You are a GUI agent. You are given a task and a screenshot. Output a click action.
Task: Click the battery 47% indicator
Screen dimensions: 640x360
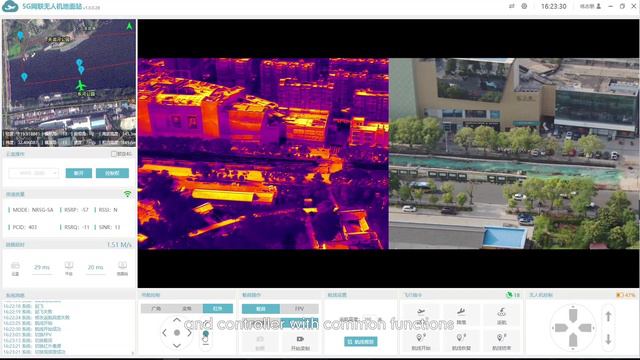click(626, 295)
